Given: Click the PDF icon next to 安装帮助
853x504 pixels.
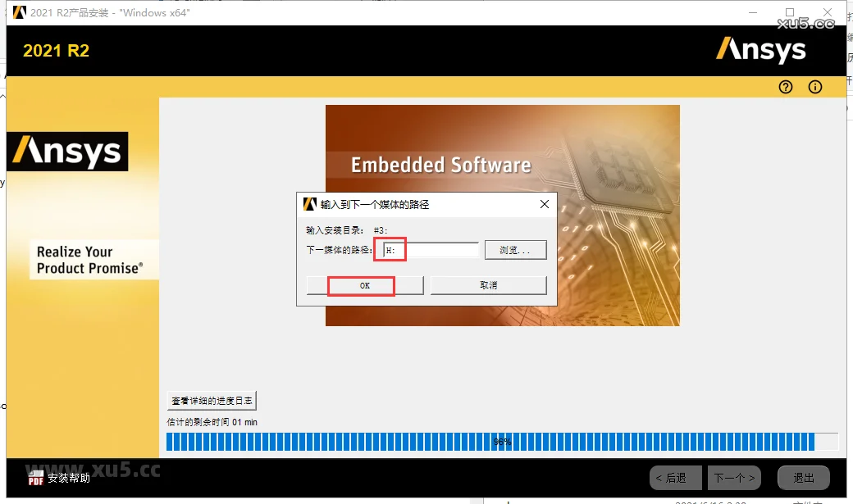Looking at the screenshot, I should tap(35, 477).
